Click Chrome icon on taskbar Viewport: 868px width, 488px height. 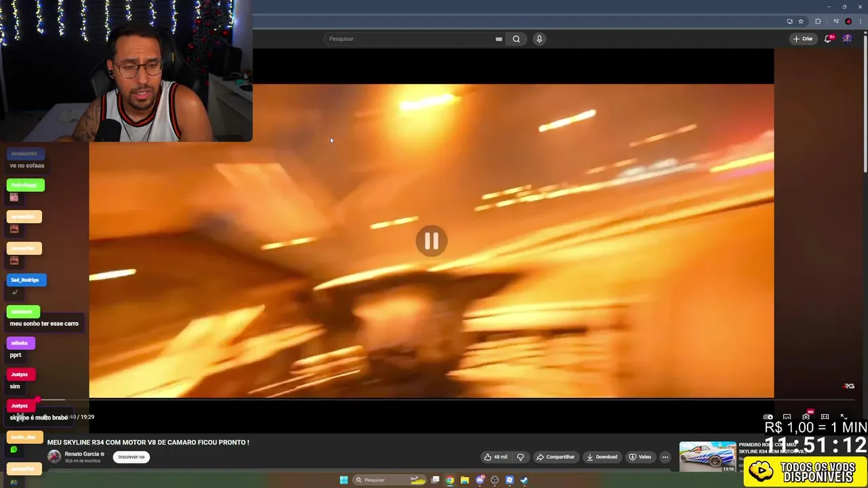click(450, 480)
